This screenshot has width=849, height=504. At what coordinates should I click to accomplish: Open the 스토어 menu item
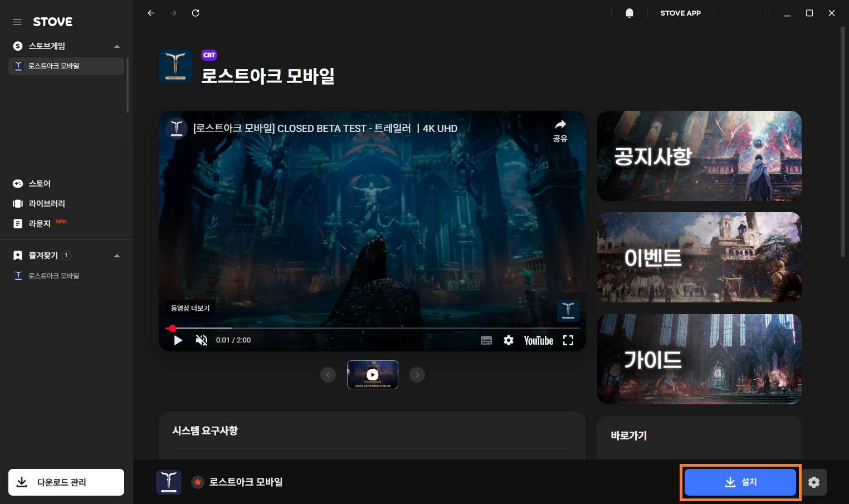pos(39,183)
